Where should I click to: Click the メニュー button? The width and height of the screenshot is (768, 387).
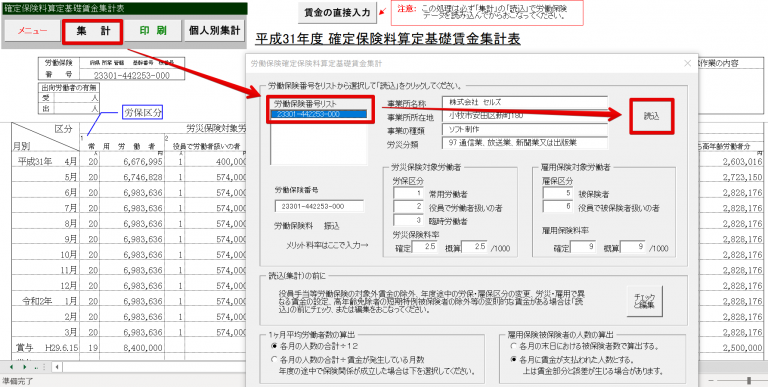[32, 31]
